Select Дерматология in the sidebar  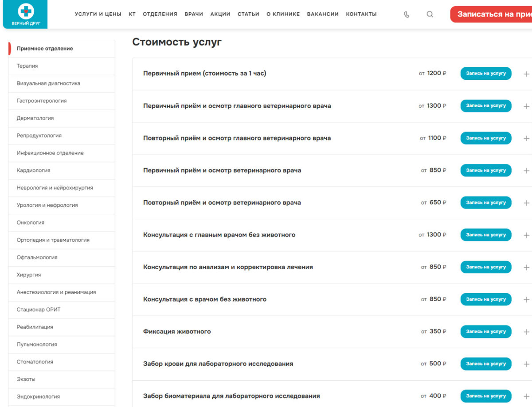point(62,118)
